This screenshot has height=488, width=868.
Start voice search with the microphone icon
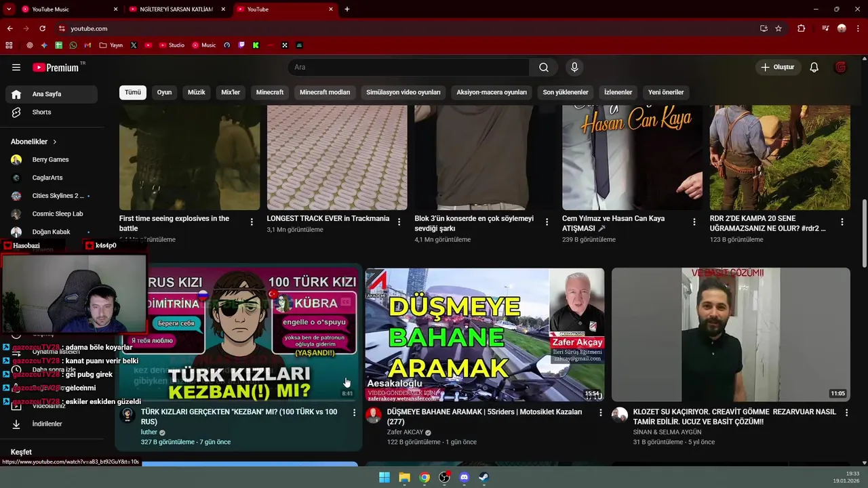[x=574, y=67]
